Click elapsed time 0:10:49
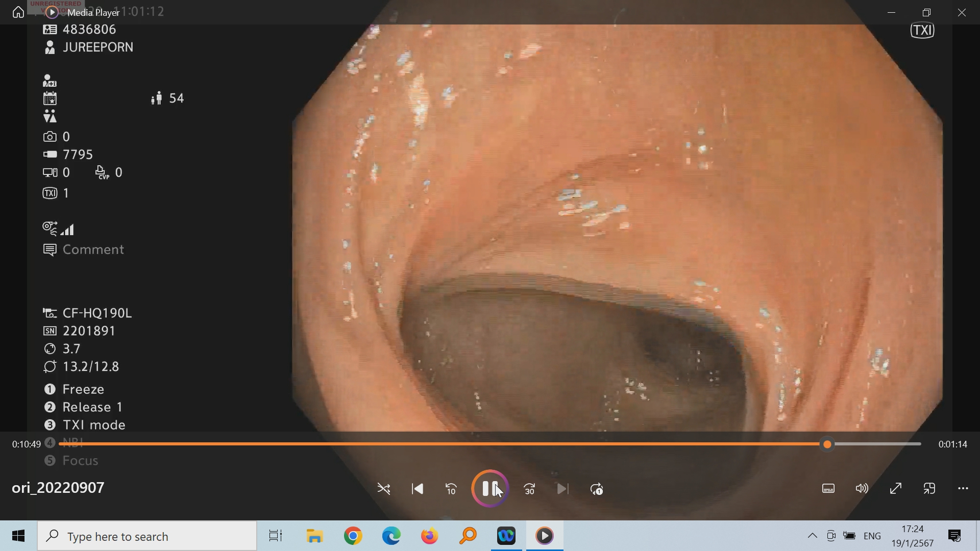This screenshot has width=980, height=551. tap(27, 444)
